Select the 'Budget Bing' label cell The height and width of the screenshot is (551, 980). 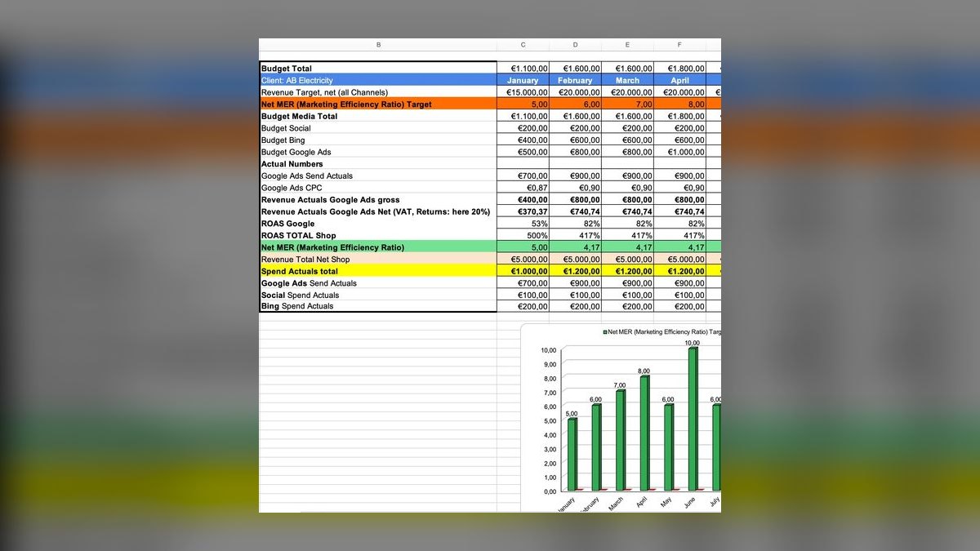(378, 140)
